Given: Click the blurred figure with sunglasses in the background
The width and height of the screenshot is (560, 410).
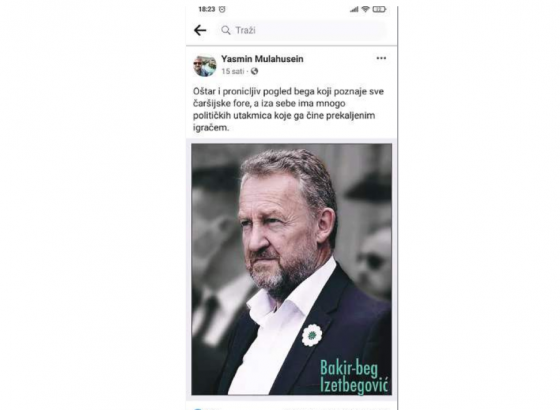Looking at the screenshot, I should (373, 262).
